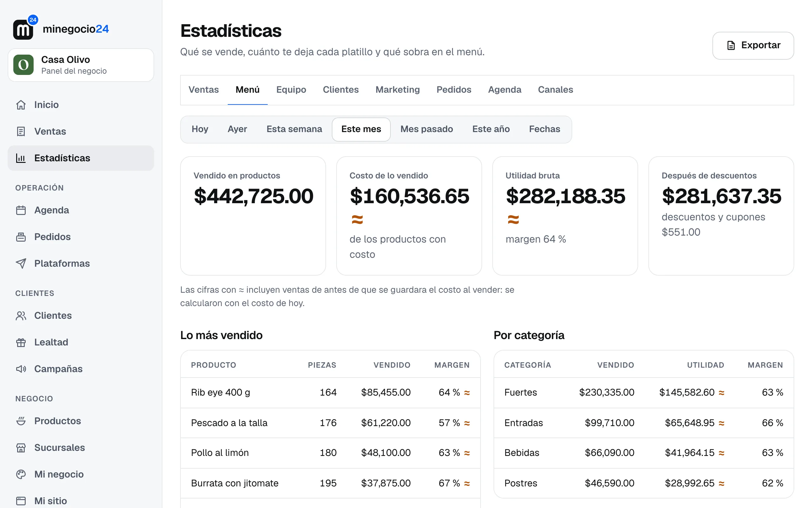The height and width of the screenshot is (508, 812).
Task: Click the Sucursales storefront icon
Action: 21,448
